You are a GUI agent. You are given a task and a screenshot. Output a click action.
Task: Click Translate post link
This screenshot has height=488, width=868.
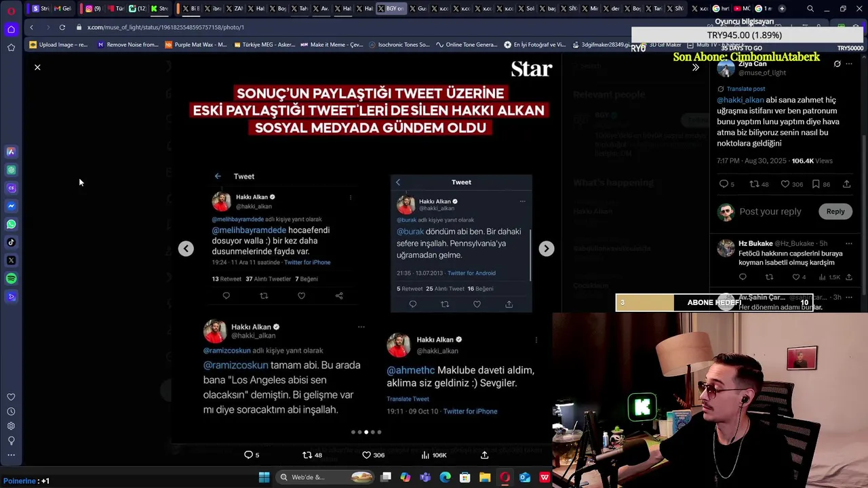point(745,89)
